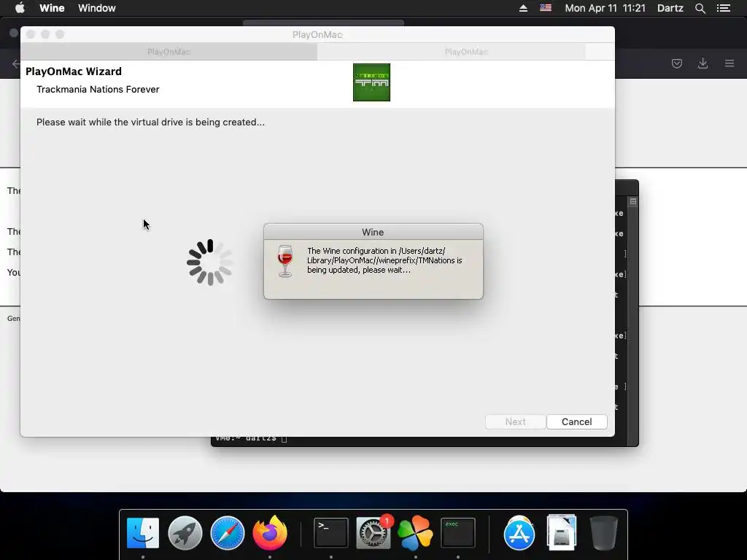Click 'Please wait while the virtual drive' message
Viewport: 747px width, 560px height.
(150, 122)
